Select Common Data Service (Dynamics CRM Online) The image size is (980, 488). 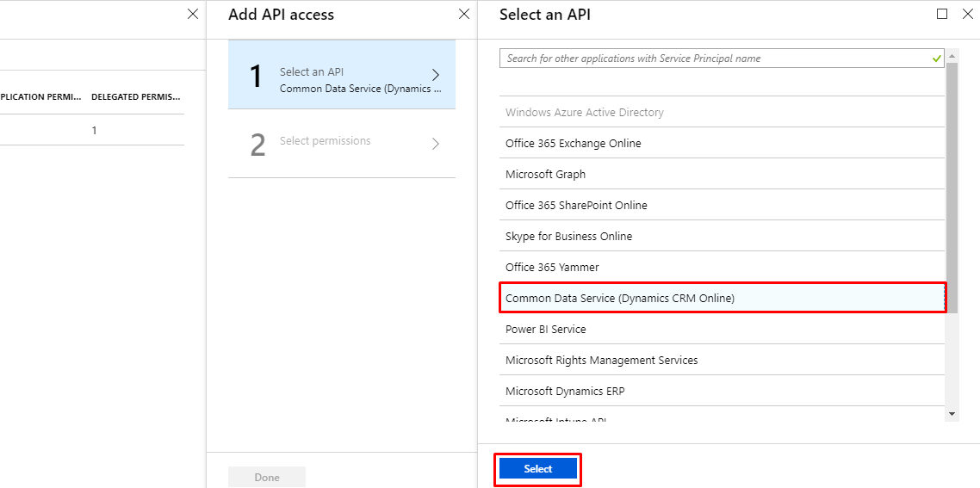(620, 299)
